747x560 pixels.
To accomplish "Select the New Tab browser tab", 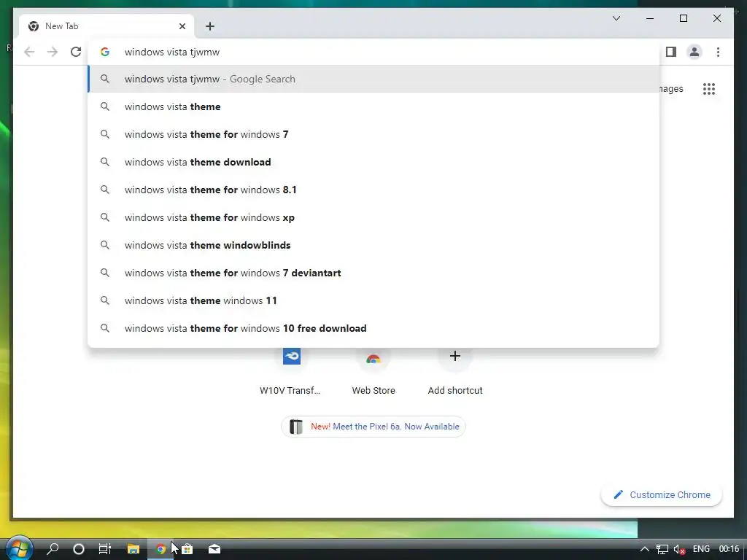I will 107,26.
